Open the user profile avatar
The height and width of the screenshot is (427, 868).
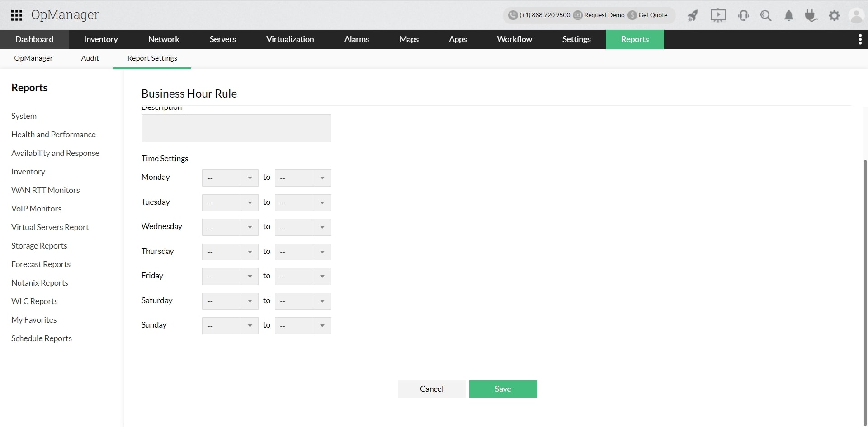(x=857, y=15)
